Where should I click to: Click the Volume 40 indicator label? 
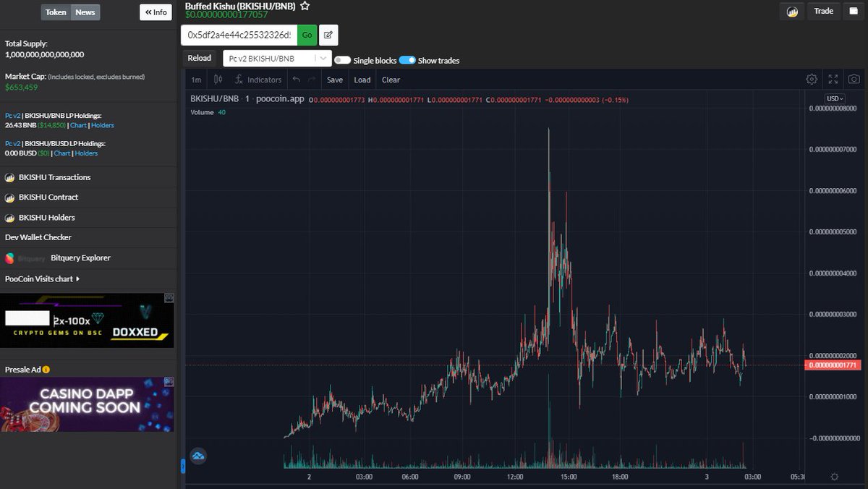[x=208, y=112]
